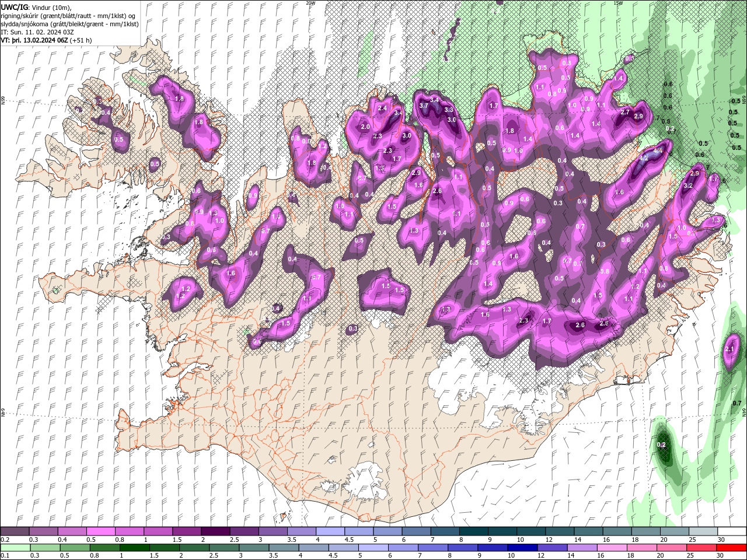Click the 'IT: Sun. 11. 02. 2024 03Z' line
The height and width of the screenshot is (560, 747).
[x=39, y=32]
